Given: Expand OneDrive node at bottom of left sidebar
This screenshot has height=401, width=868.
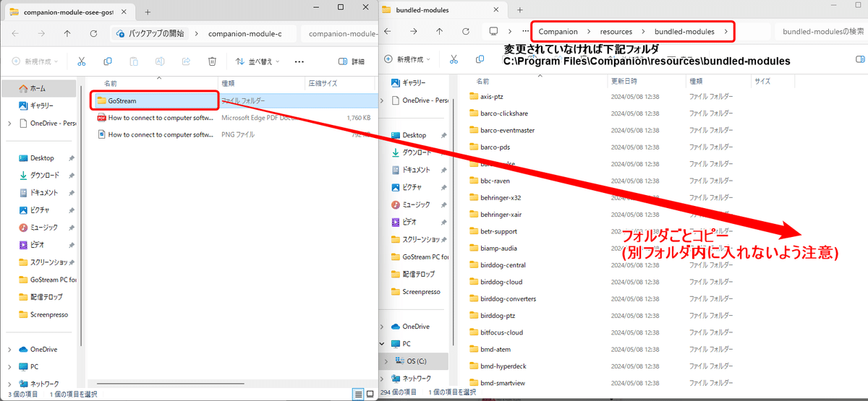Looking at the screenshot, I should click(x=9, y=349).
